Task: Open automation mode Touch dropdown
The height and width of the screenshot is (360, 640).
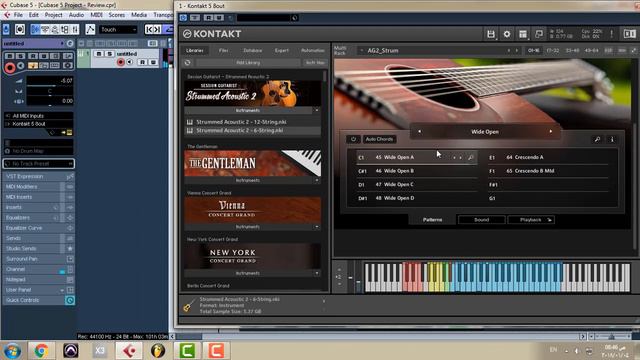Action: click(x=118, y=29)
